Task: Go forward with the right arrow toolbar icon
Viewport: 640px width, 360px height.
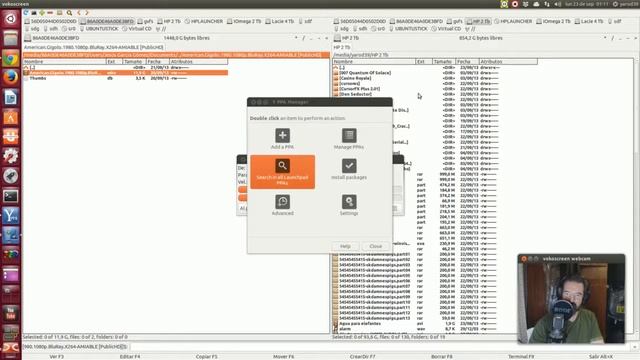Action: click(x=87, y=13)
